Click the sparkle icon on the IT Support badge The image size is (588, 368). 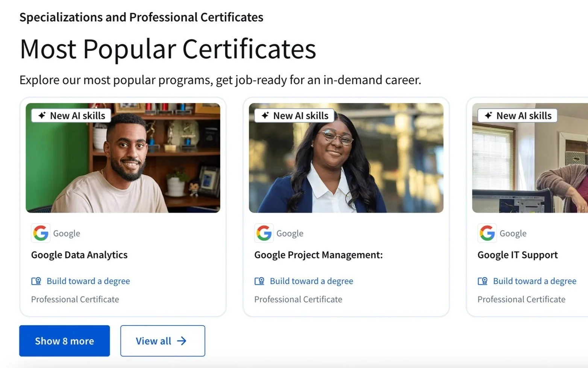click(x=488, y=116)
